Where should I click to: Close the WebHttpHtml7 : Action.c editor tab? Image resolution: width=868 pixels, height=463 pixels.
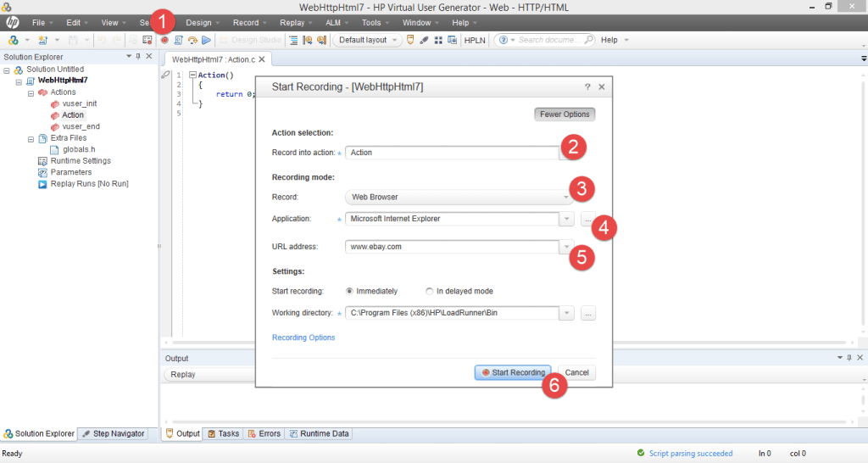click(262, 59)
